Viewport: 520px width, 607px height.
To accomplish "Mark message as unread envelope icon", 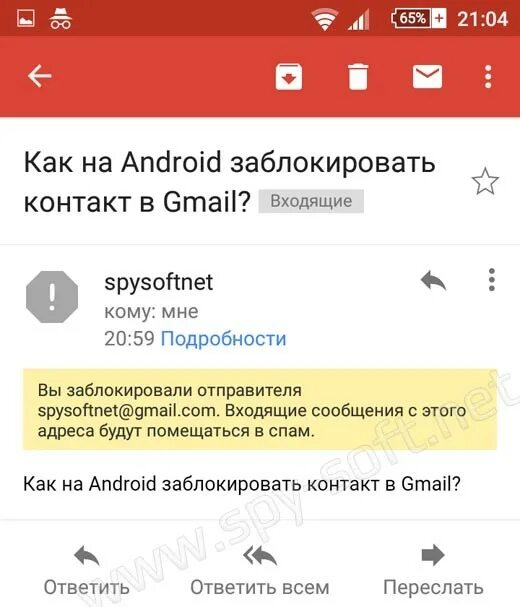I will pyautogui.click(x=427, y=76).
